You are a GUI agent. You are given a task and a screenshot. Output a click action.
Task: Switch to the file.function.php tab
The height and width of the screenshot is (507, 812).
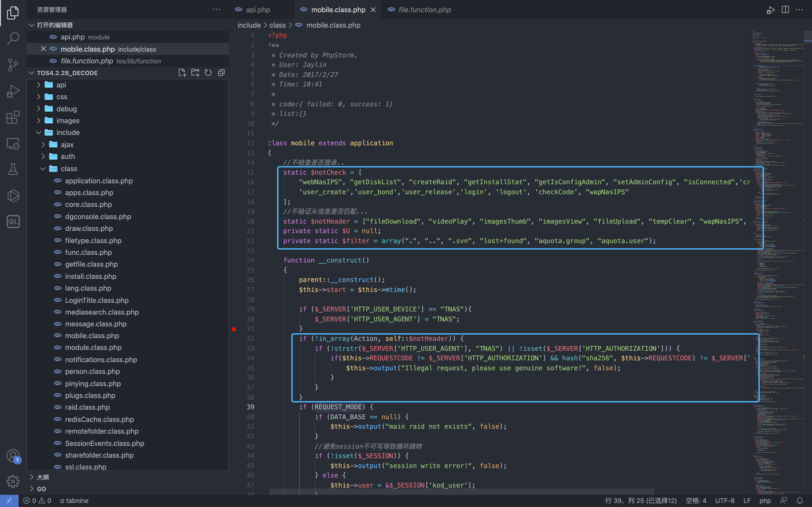point(424,10)
